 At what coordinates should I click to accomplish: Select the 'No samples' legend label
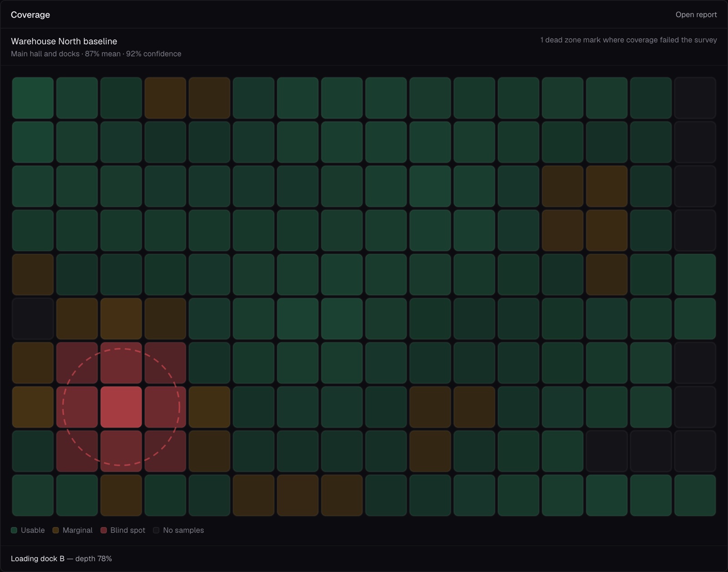point(183,530)
